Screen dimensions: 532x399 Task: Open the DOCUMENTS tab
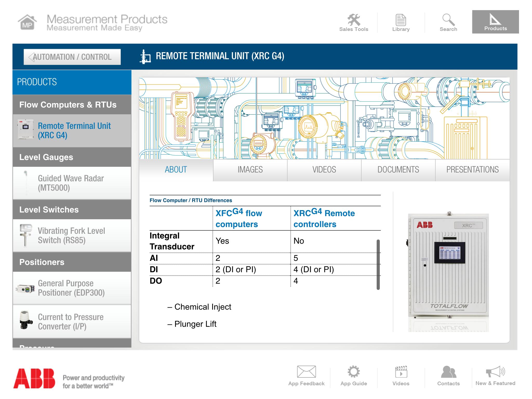pyautogui.click(x=398, y=169)
